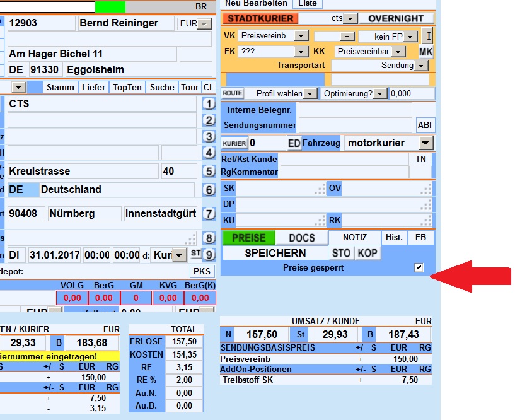Click the numbered button 1 beside CTS
The height and width of the screenshot is (420, 515).
209,104
